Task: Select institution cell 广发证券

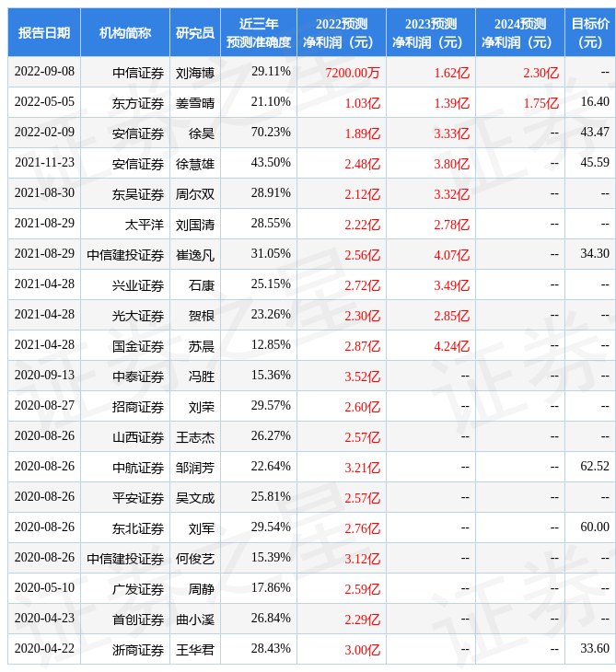Action: click(x=138, y=590)
